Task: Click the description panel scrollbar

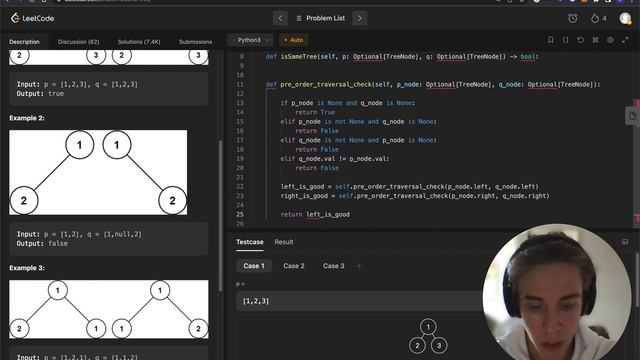Action: pyautogui.click(x=221, y=216)
